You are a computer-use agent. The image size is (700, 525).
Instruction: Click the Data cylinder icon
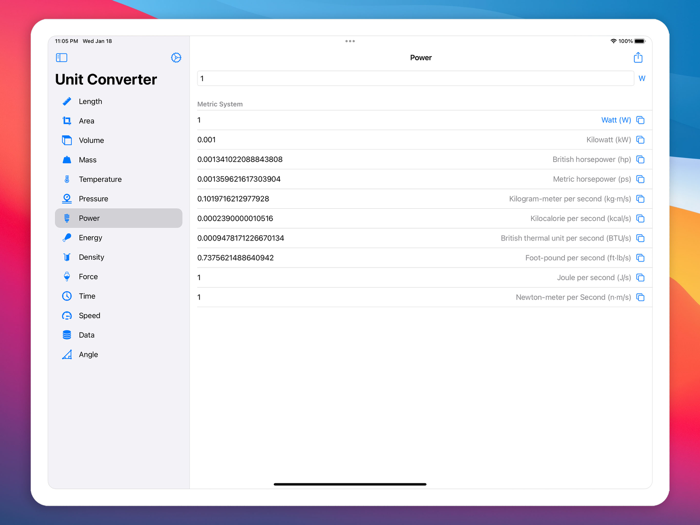click(x=67, y=335)
